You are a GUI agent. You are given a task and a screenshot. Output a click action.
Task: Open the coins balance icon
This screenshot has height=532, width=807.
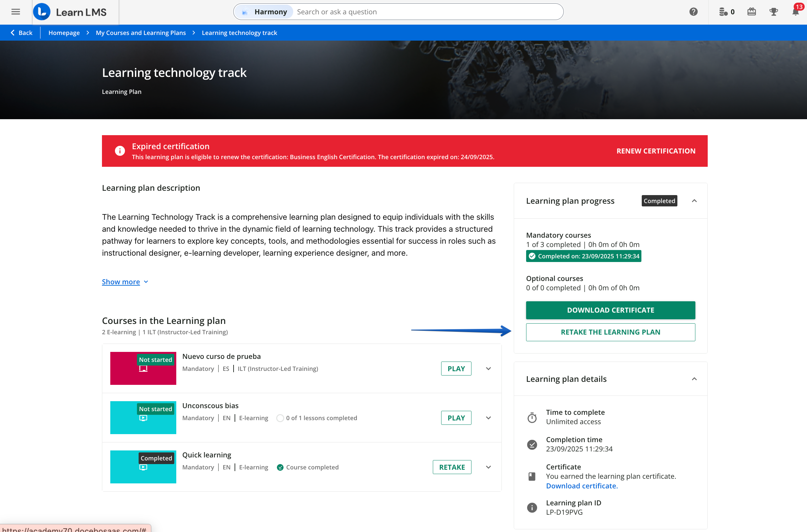(723, 12)
